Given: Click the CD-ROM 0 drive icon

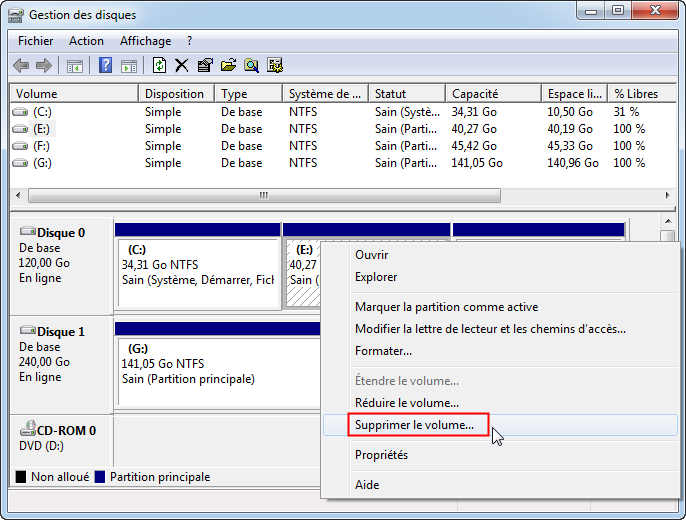Looking at the screenshot, I should coord(28,429).
